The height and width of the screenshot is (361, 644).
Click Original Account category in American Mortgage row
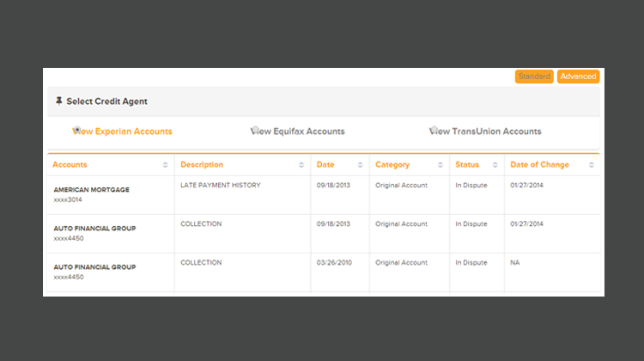(401, 185)
